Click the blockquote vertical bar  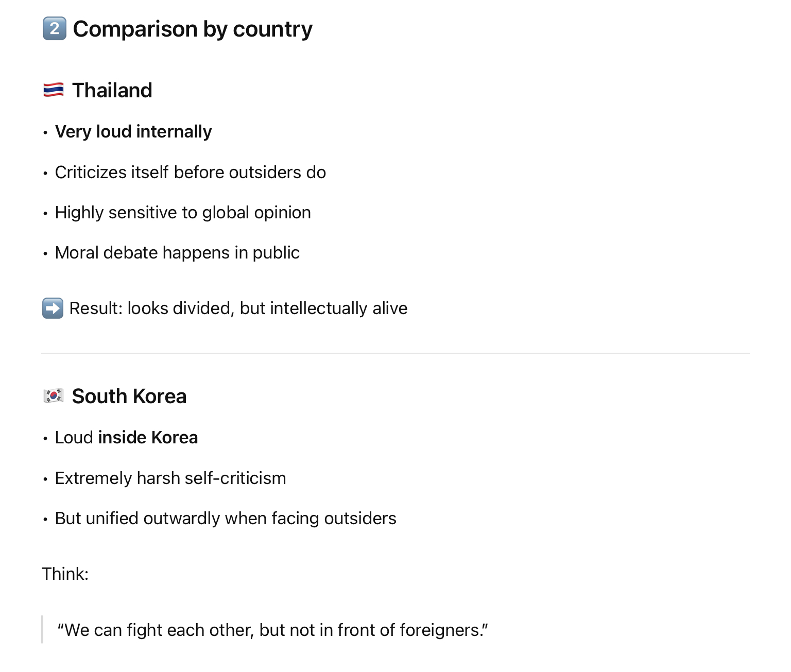[42, 630]
